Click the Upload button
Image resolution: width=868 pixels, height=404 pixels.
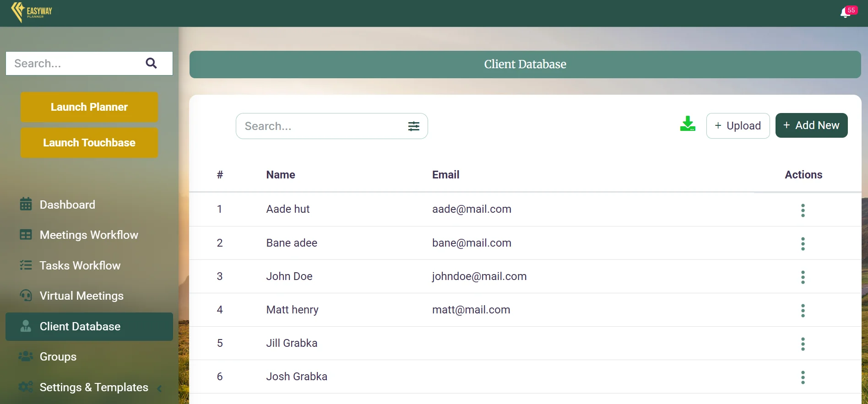click(738, 126)
